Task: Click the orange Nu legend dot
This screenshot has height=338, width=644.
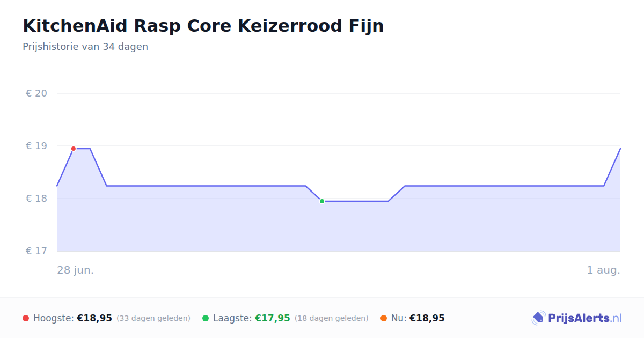Action: click(x=384, y=318)
